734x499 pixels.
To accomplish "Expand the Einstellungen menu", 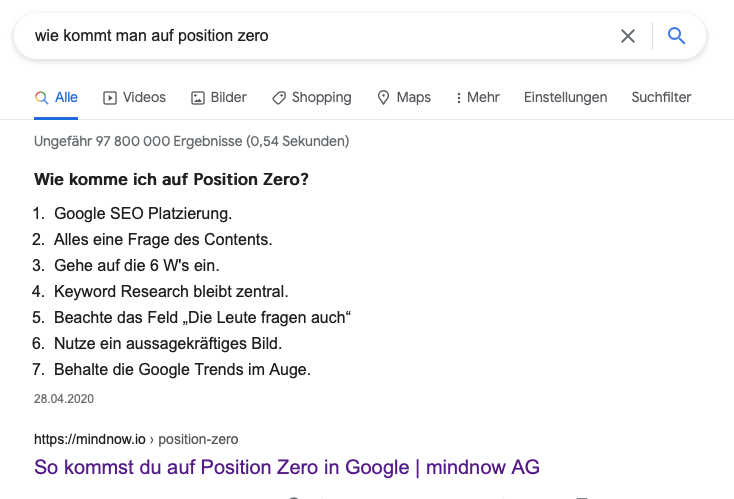I will pos(565,97).
